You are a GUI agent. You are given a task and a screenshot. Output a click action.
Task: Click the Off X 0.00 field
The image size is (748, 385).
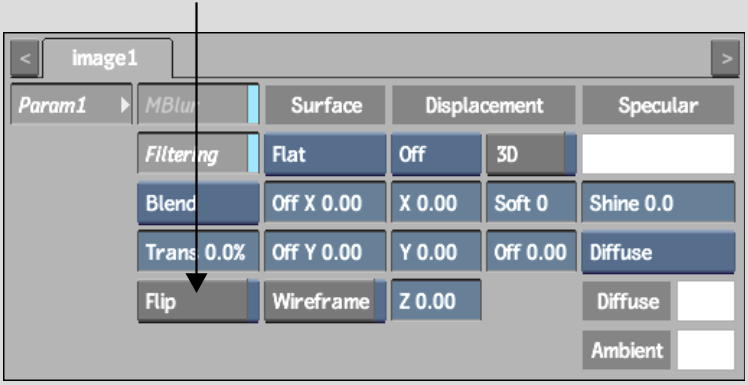[325, 203]
